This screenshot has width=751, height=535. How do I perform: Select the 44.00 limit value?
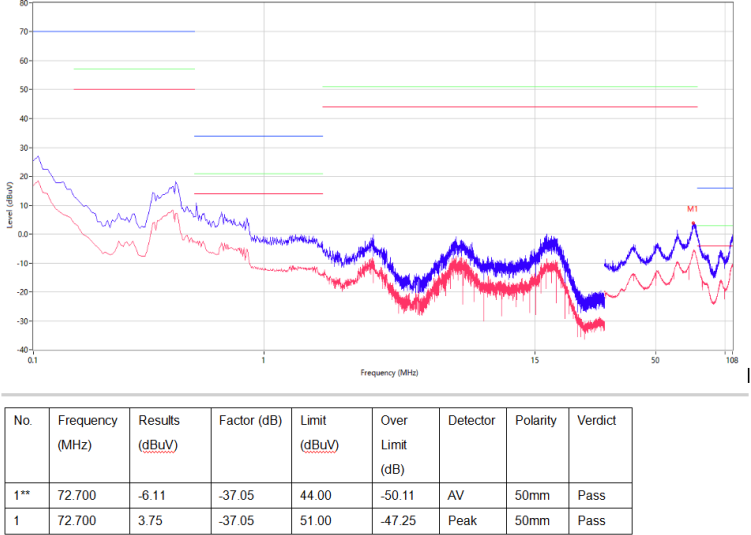click(x=316, y=495)
